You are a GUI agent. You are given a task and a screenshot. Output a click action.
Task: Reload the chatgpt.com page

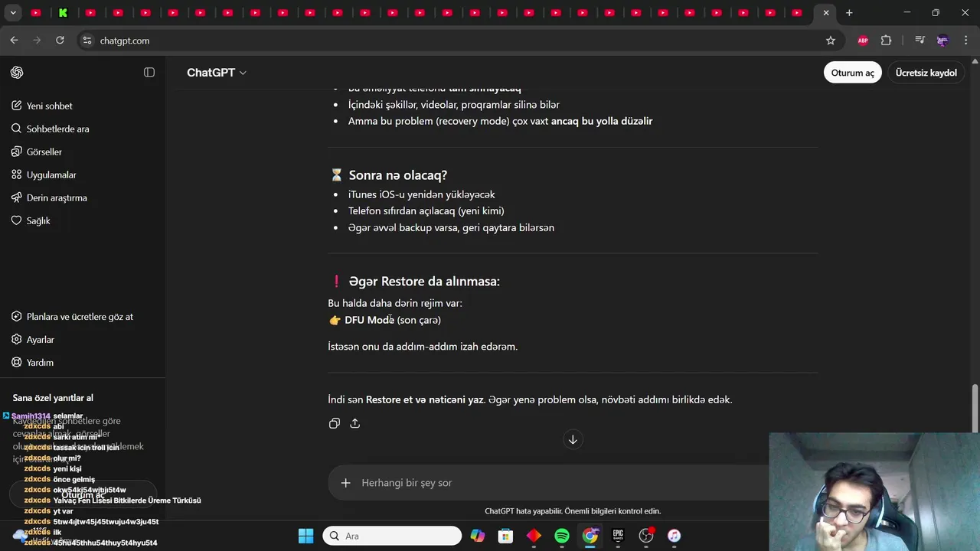click(x=60, y=41)
